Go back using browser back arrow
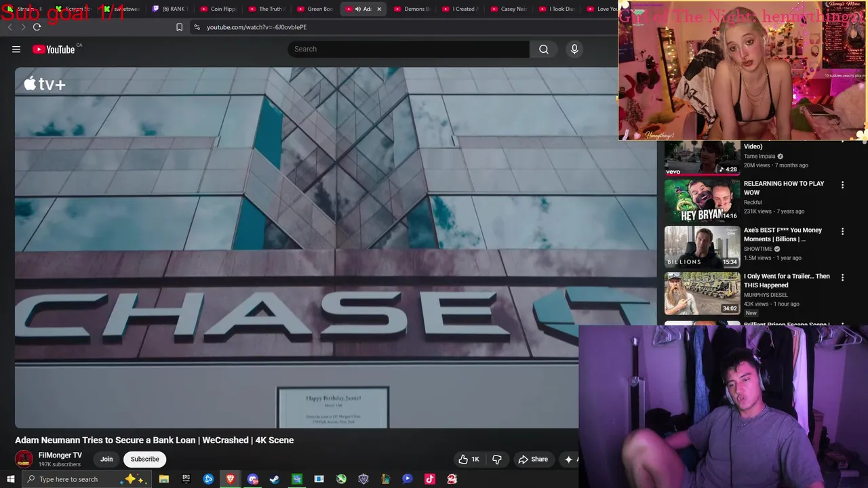868x488 pixels. [9, 27]
